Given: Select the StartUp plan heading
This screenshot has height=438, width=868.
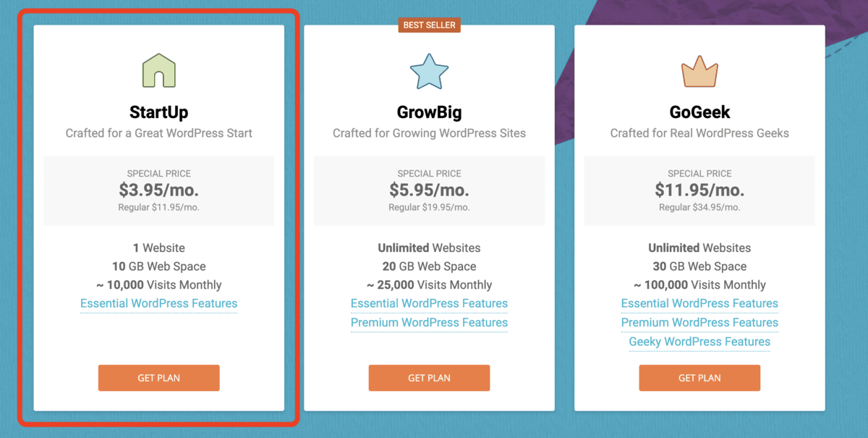Looking at the screenshot, I should point(158,111).
